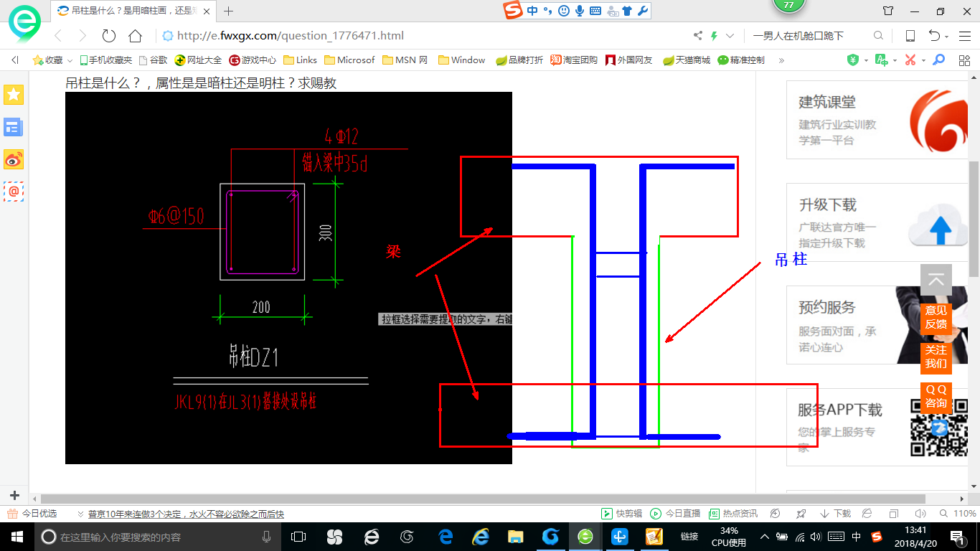Expand the scissors screenshot dropdown arrow
Image resolution: width=980 pixels, height=551 pixels.
pyautogui.click(x=923, y=60)
